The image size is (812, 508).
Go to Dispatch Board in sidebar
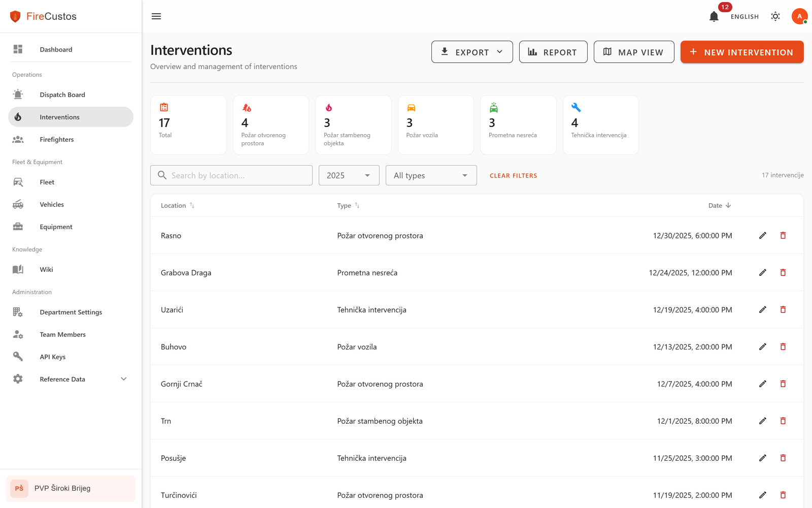62,94
